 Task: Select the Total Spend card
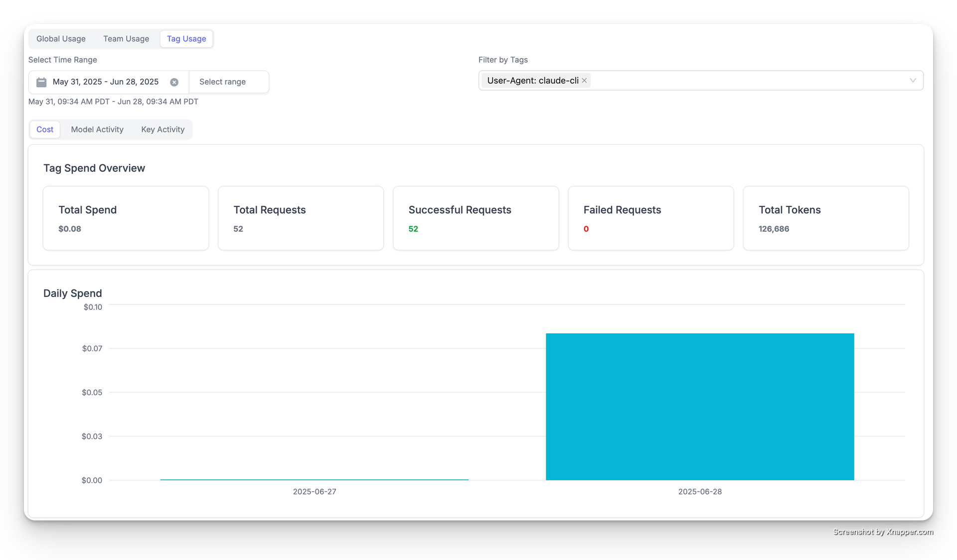(x=126, y=218)
